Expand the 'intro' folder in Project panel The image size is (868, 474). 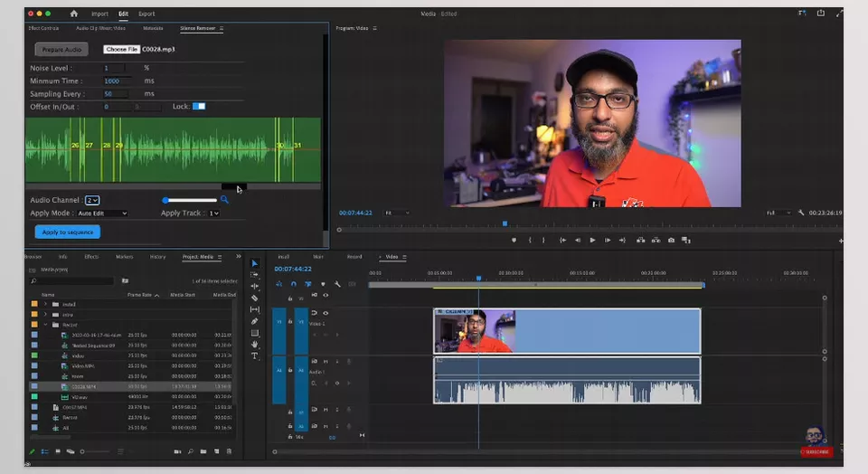(x=45, y=314)
